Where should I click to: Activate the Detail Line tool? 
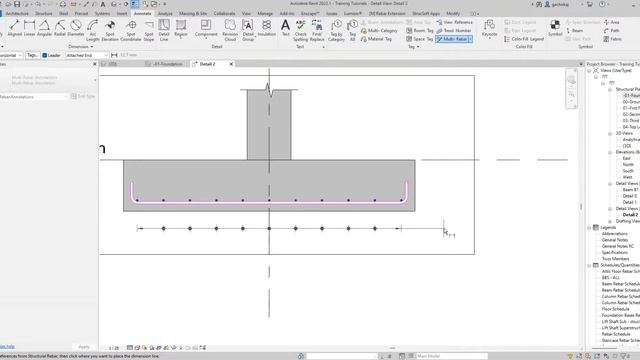coord(164,31)
